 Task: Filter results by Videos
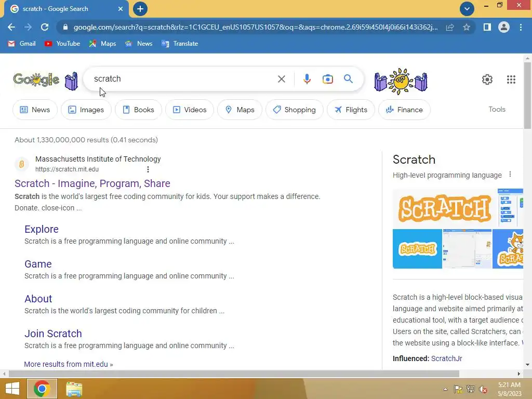[x=190, y=110]
